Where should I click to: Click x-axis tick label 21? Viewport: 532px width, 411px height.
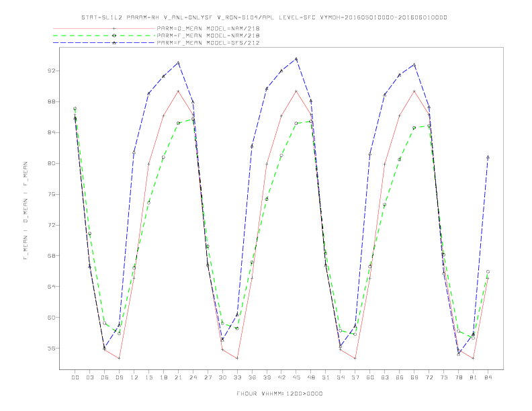(x=178, y=377)
